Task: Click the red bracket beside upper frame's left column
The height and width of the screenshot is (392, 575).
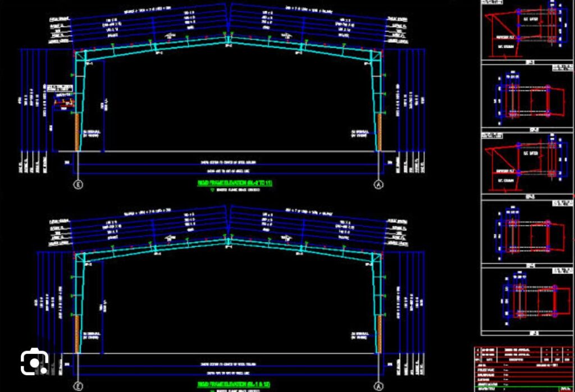Action: pyautogui.click(x=63, y=102)
